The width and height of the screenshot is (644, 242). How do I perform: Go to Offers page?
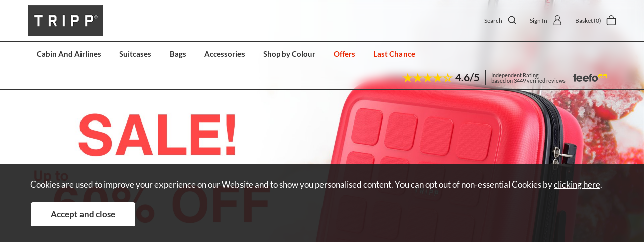coord(344,54)
